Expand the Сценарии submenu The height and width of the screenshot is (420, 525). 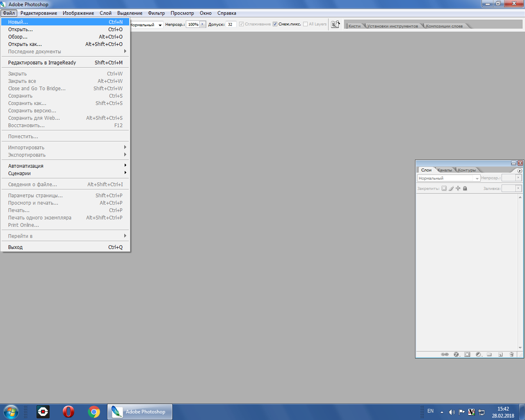[x=65, y=173]
